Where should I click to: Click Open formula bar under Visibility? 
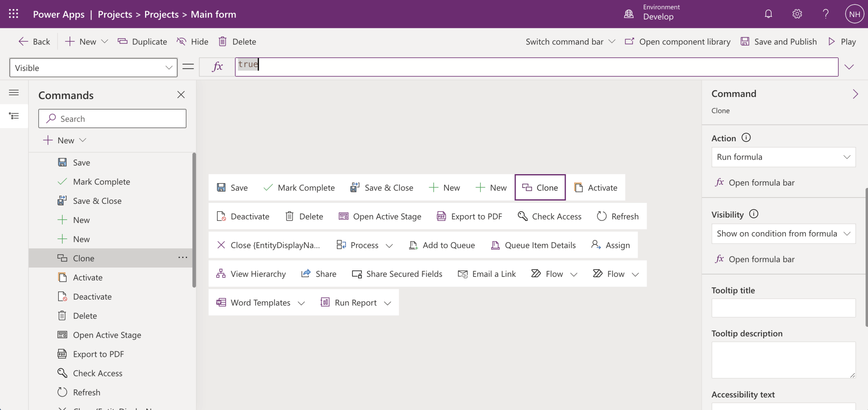(761, 259)
